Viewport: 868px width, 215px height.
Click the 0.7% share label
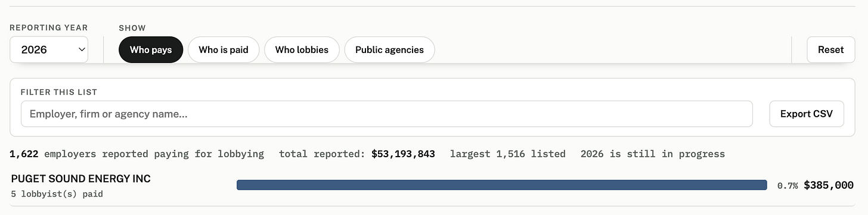[x=788, y=186]
